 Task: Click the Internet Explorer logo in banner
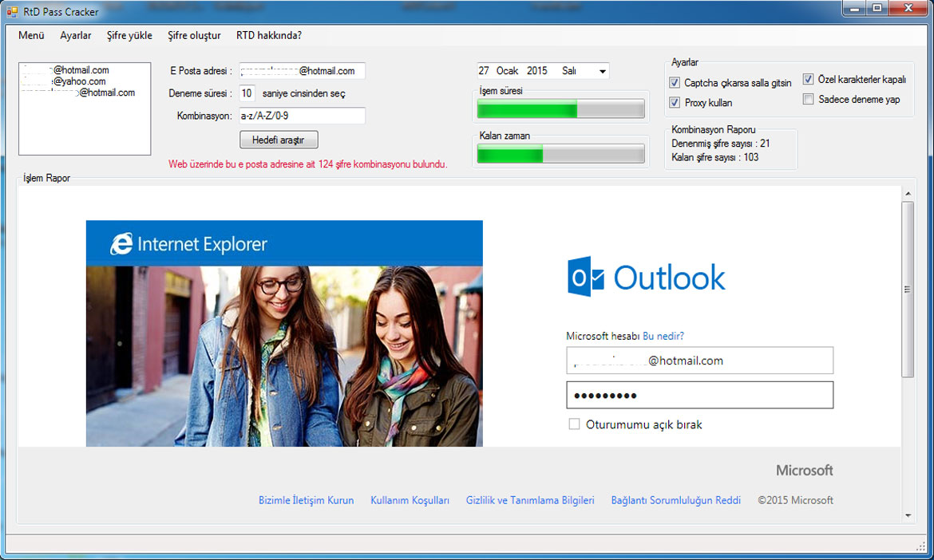click(121, 244)
